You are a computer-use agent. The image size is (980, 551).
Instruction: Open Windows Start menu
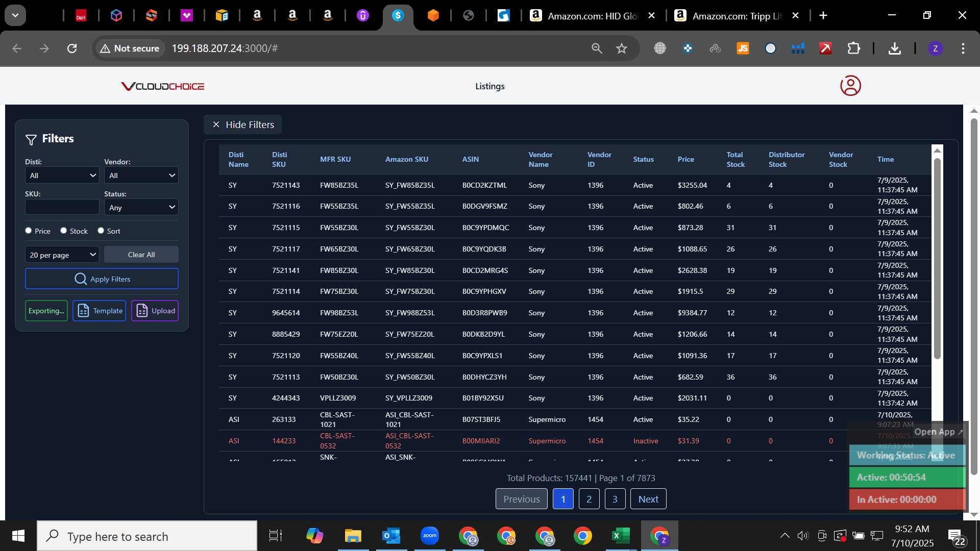[x=18, y=536]
